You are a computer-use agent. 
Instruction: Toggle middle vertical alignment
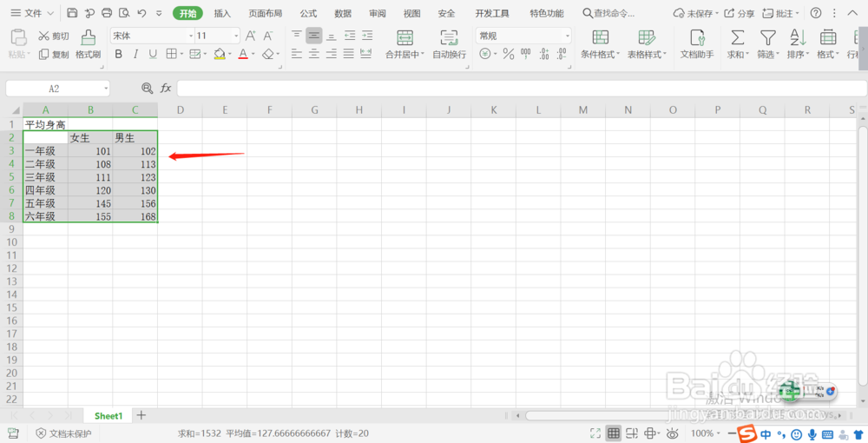pos(314,36)
